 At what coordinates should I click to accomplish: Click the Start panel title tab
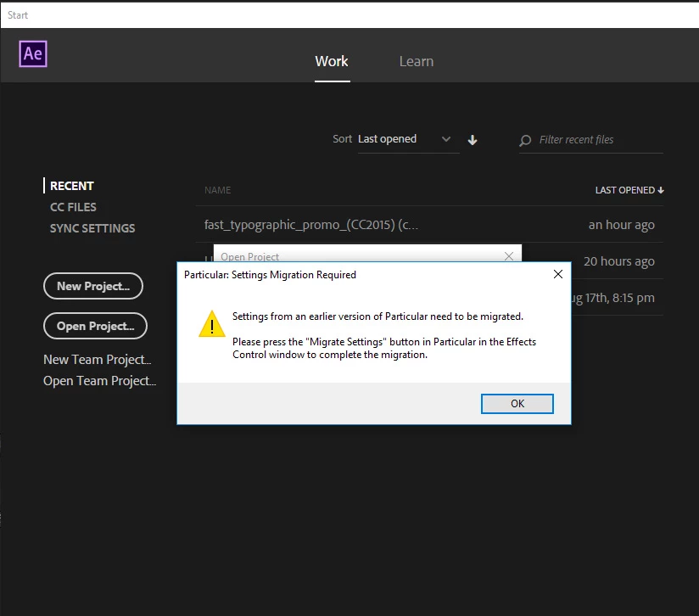tap(18, 15)
